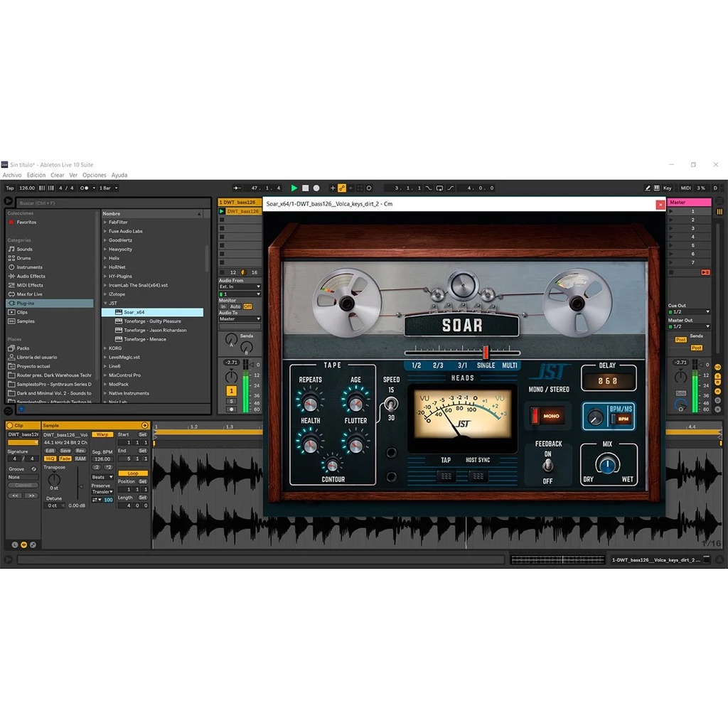Flip the MONO switch in Soar plugin
This screenshot has height=728, width=728.
(547, 415)
